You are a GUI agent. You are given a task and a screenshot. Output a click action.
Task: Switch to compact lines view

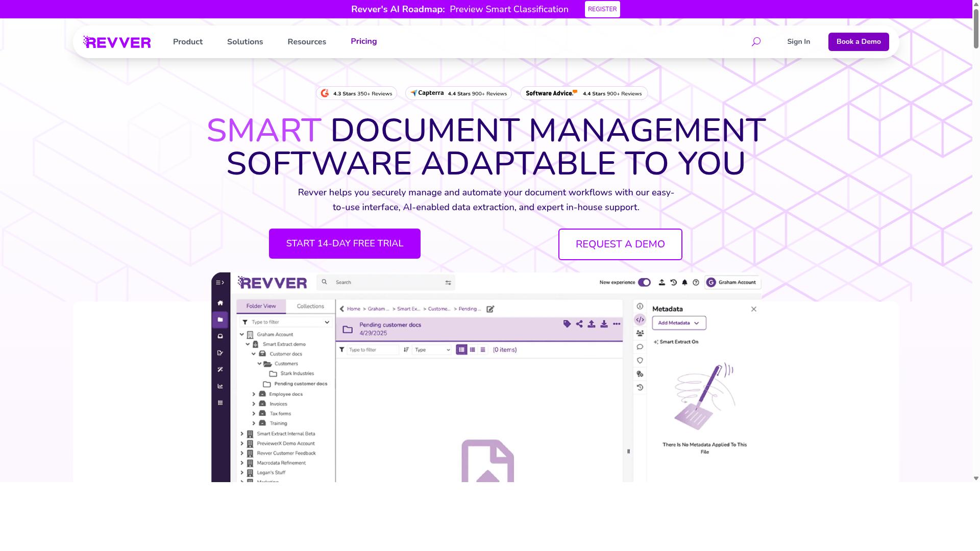pyautogui.click(x=483, y=350)
